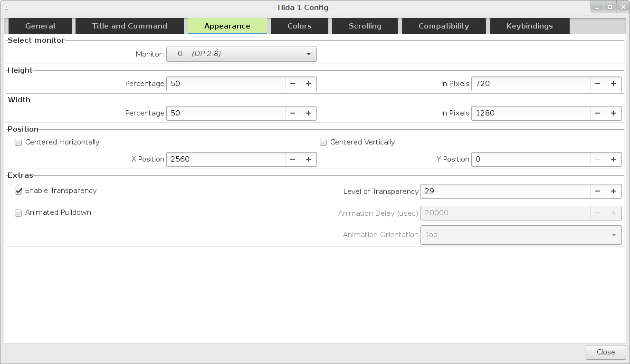Open the Monitor dropdown

point(241,54)
